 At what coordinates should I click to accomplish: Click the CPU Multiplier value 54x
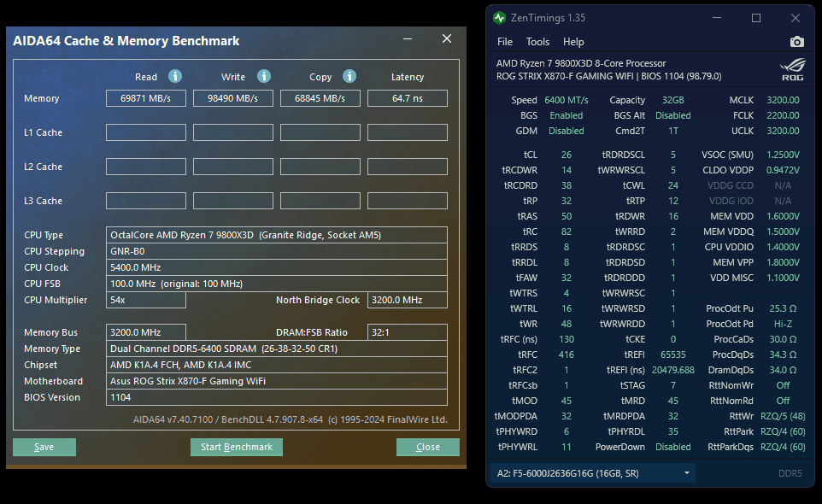146,300
